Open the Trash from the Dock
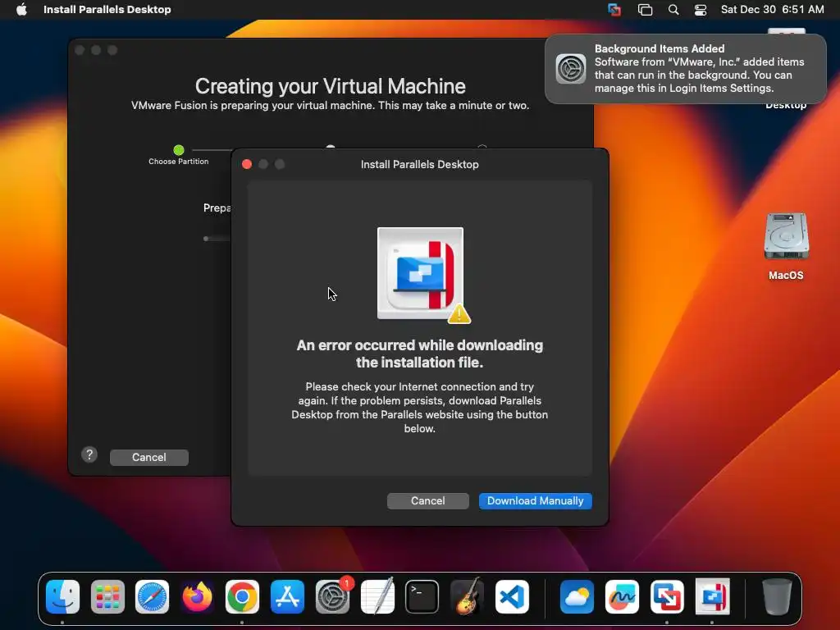This screenshot has height=630, width=840. tap(777, 596)
